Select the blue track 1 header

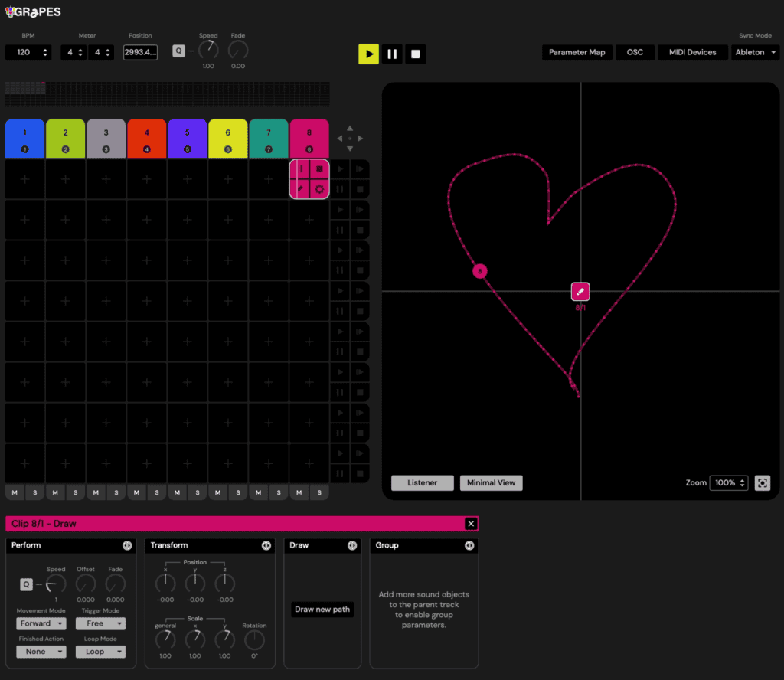(25, 139)
